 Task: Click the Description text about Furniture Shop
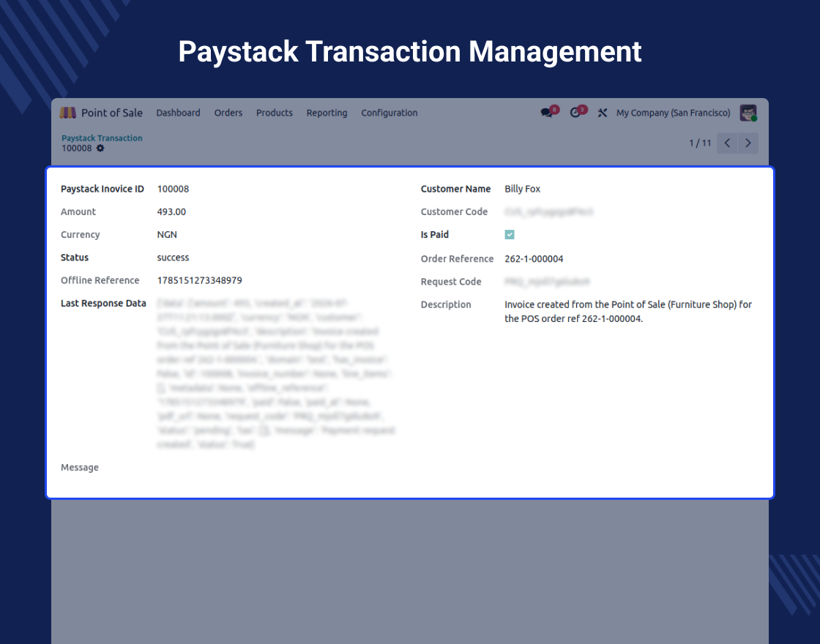[628, 312]
